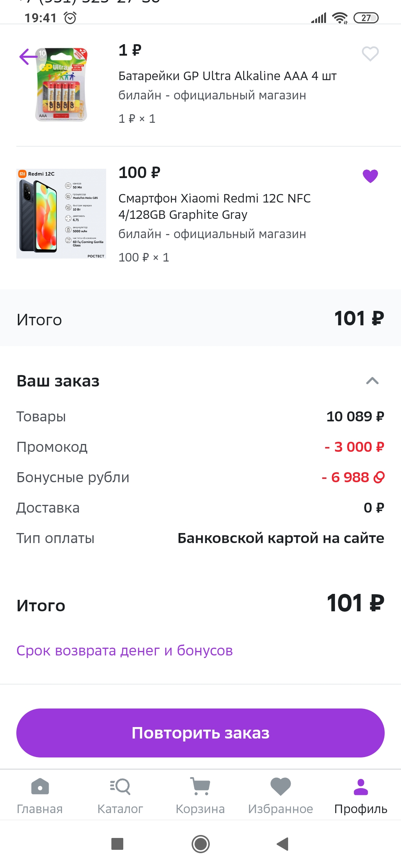Open the Корзина cart icon
Image resolution: width=401 pixels, height=868 pixels.
click(200, 787)
